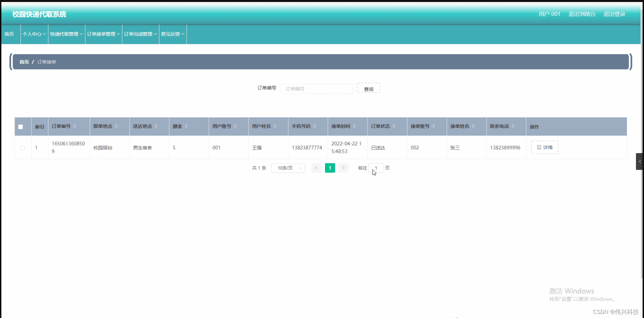Click the 前往 page number input
The image size is (644, 318).
click(x=376, y=168)
